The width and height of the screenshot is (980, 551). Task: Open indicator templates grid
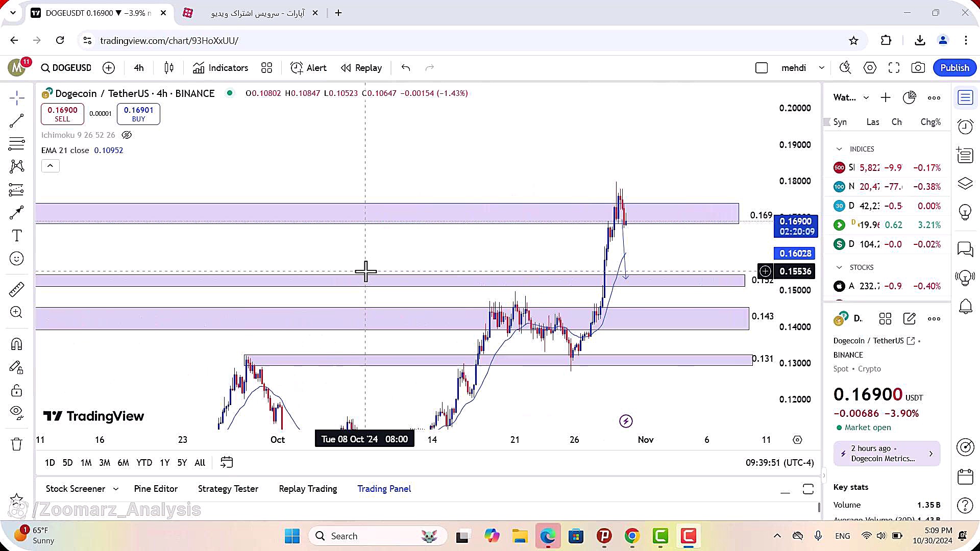pos(266,68)
